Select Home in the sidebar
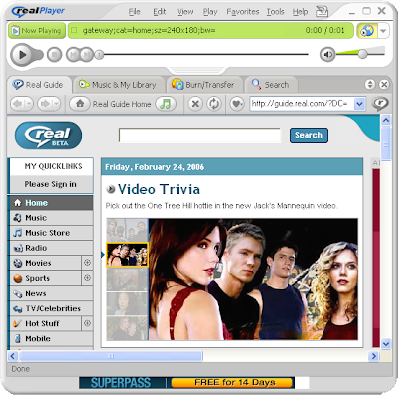400x396 pixels. tap(51, 203)
